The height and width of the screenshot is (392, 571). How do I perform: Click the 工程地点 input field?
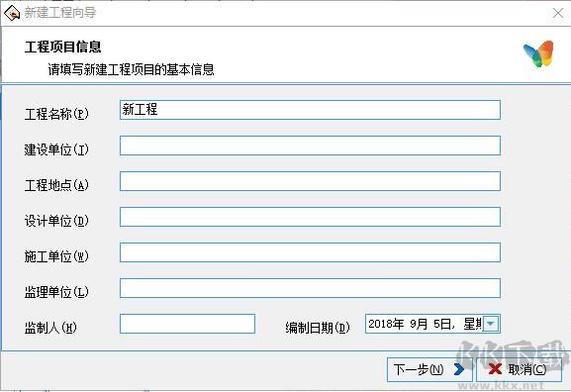pyautogui.click(x=310, y=181)
